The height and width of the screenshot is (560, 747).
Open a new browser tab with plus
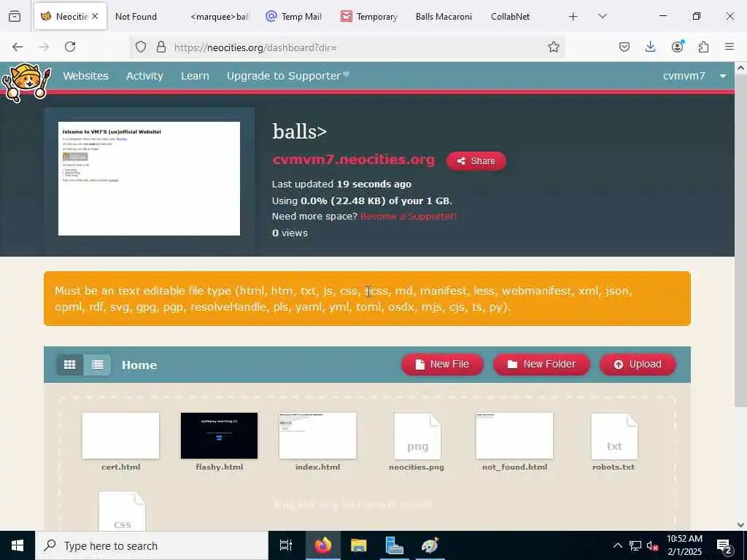point(573,17)
